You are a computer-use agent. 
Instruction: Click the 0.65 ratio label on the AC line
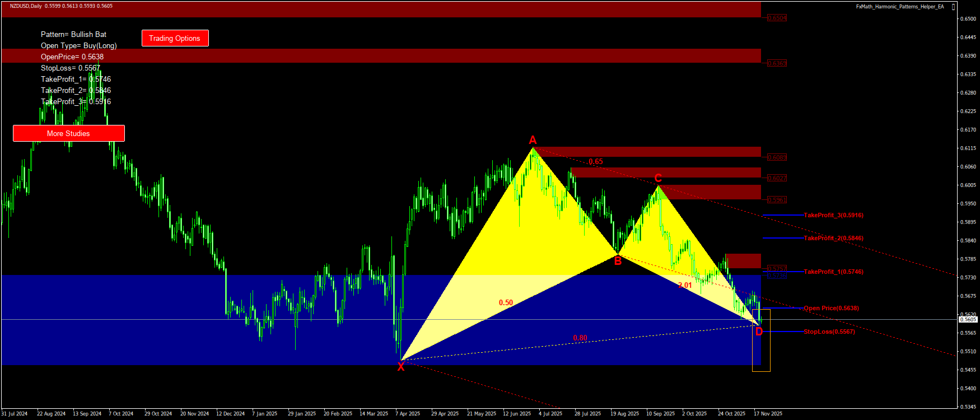click(x=596, y=162)
